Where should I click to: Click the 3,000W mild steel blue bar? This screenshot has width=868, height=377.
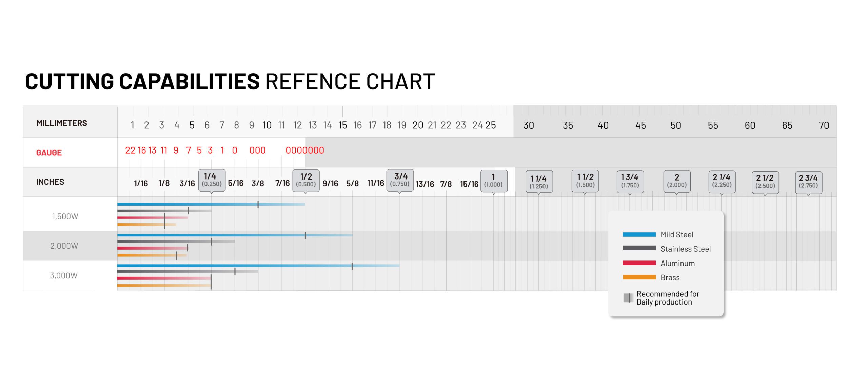tap(258, 266)
